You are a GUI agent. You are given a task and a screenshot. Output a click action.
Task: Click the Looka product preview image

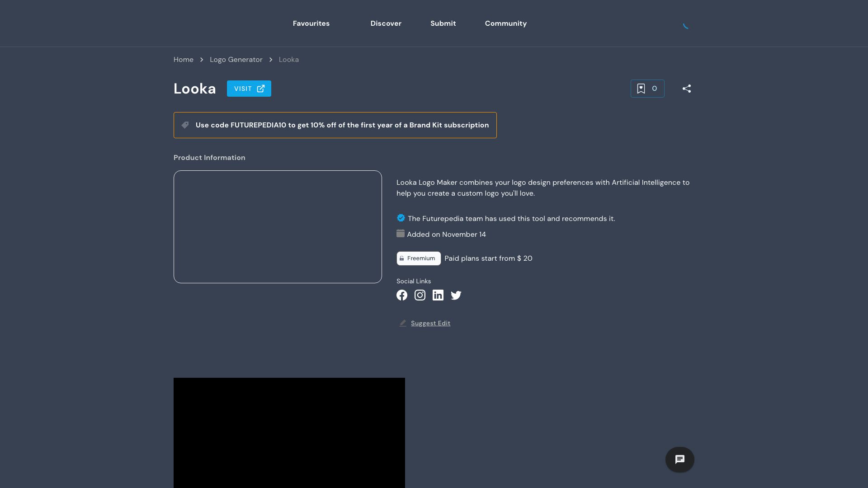tap(278, 227)
